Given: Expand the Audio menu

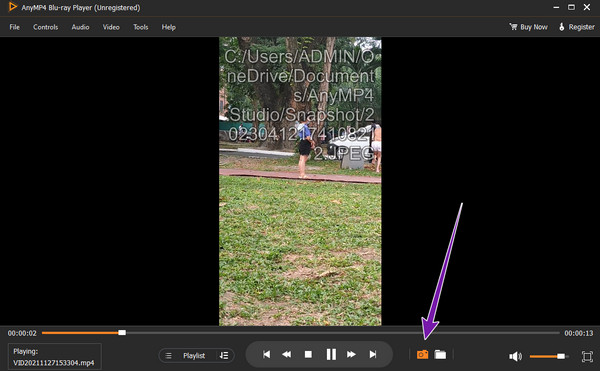Looking at the screenshot, I should point(80,27).
